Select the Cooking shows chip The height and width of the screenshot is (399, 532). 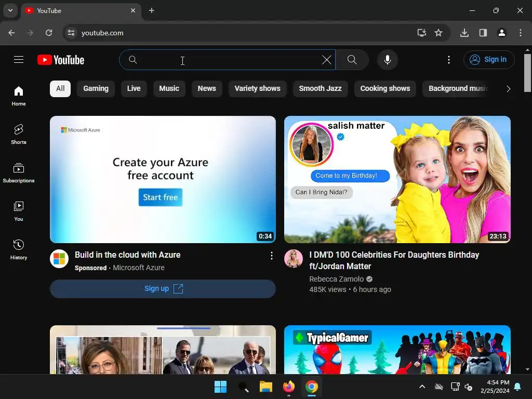click(x=385, y=88)
